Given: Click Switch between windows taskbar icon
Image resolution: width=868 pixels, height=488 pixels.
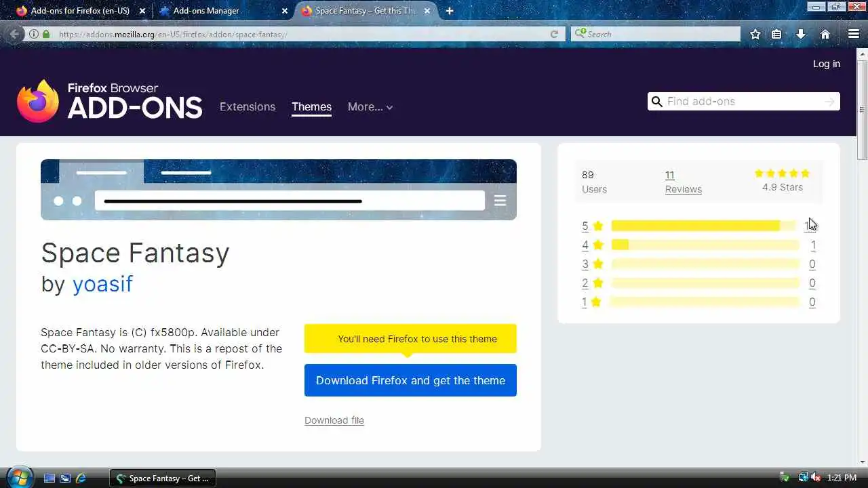Looking at the screenshot, I should pyautogui.click(x=65, y=478).
